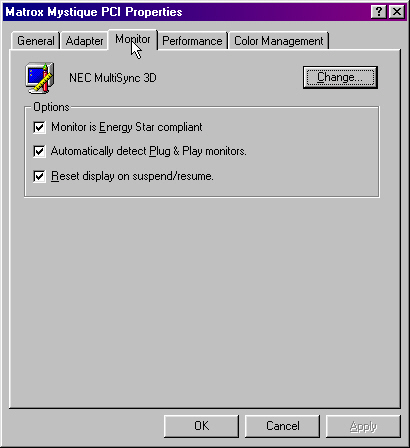The height and width of the screenshot is (448, 410).
Task: Click the Change... monitor button
Action: point(340,77)
